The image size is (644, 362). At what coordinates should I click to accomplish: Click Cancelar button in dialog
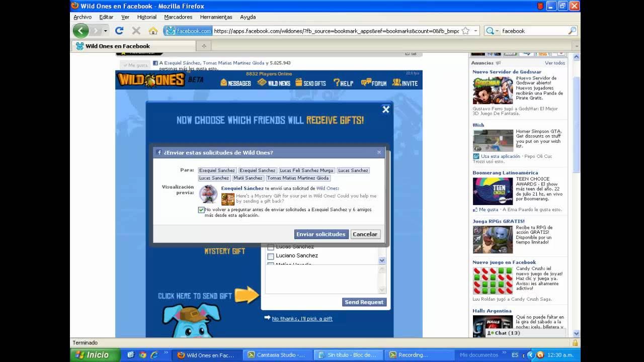pyautogui.click(x=365, y=234)
